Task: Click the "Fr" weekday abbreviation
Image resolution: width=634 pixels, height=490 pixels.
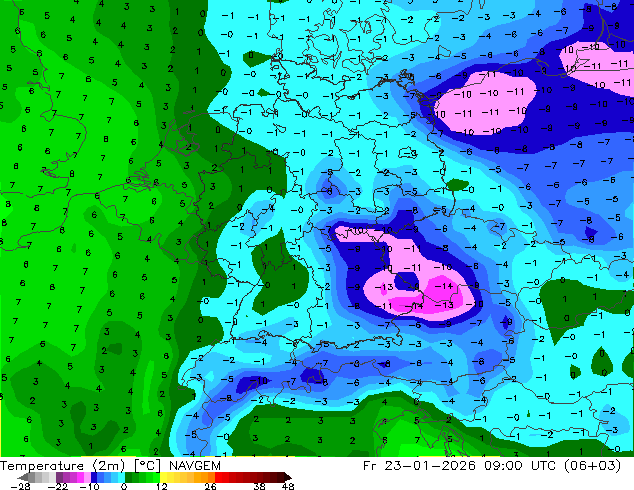Action: click(370, 466)
